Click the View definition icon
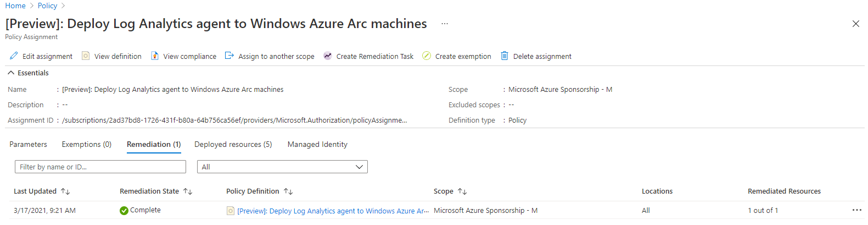 86,56
